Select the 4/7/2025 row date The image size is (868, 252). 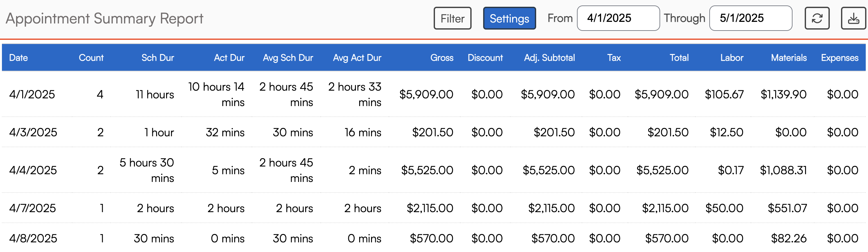point(32,208)
